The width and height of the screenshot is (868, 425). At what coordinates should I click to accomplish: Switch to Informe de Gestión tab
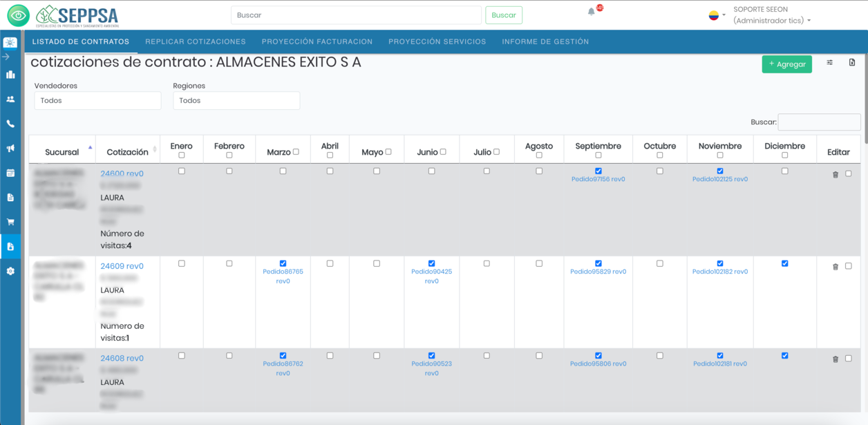(x=545, y=41)
